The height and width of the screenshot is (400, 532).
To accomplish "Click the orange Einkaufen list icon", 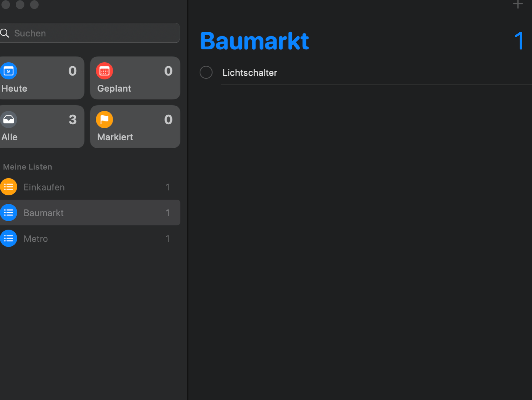I will point(9,187).
